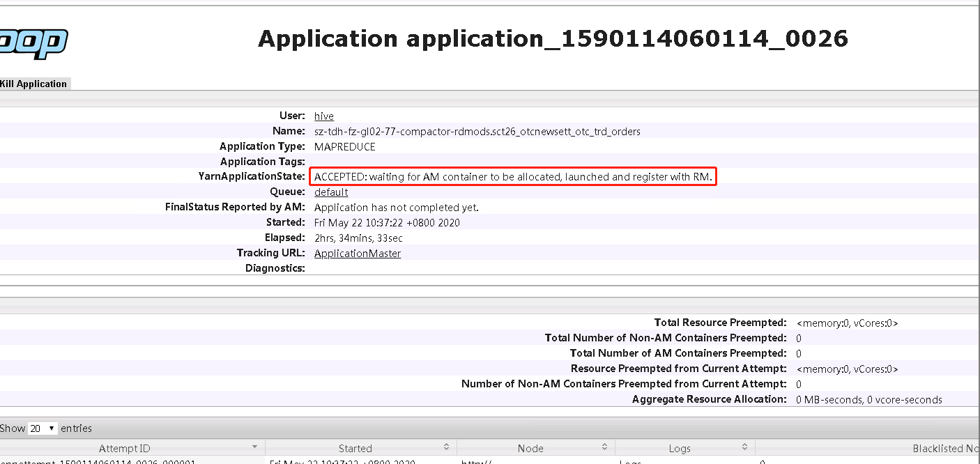Sort table by Started column
The height and width of the screenshot is (464, 980).
click(x=355, y=449)
